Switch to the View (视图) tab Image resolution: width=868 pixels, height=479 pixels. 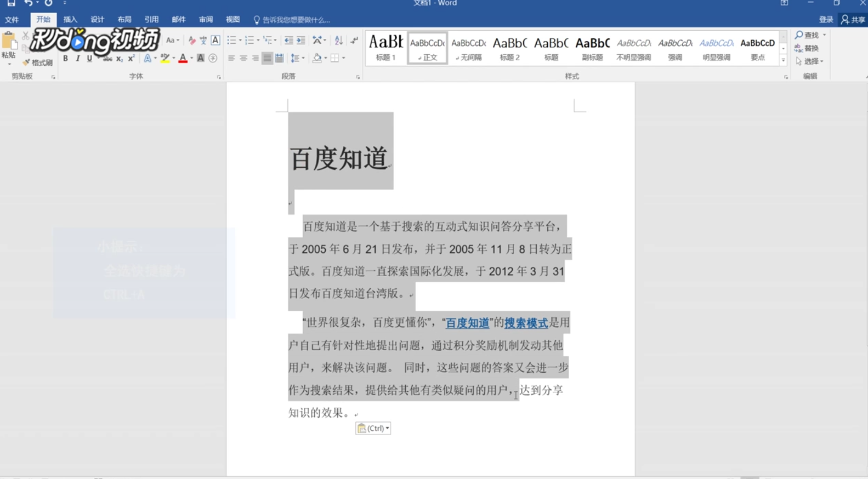click(x=232, y=20)
